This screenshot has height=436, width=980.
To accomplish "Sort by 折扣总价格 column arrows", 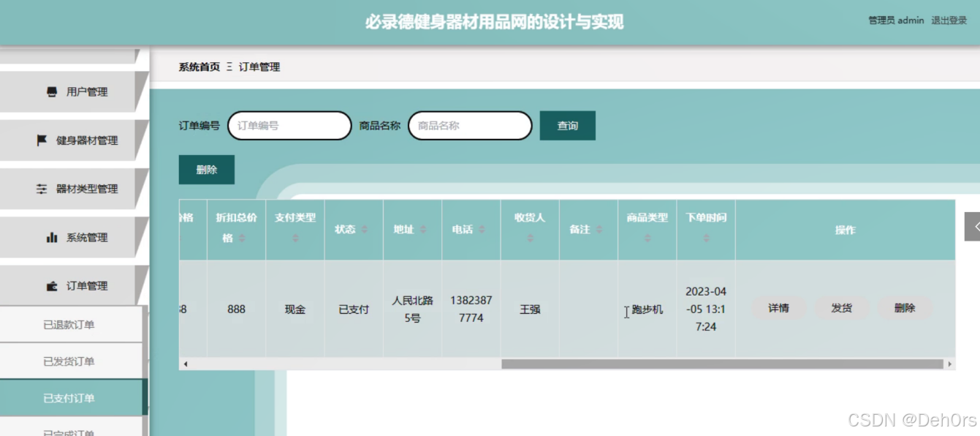I will point(242,238).
